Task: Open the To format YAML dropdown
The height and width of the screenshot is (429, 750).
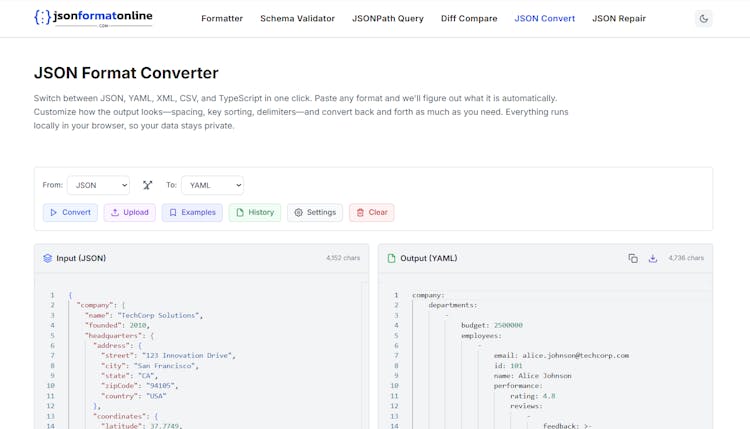Action: [212, 185]
